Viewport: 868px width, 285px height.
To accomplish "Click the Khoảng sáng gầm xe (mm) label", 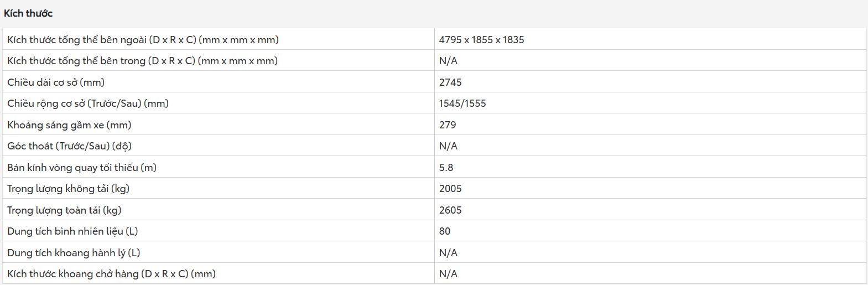I will (x=69, y=125).
